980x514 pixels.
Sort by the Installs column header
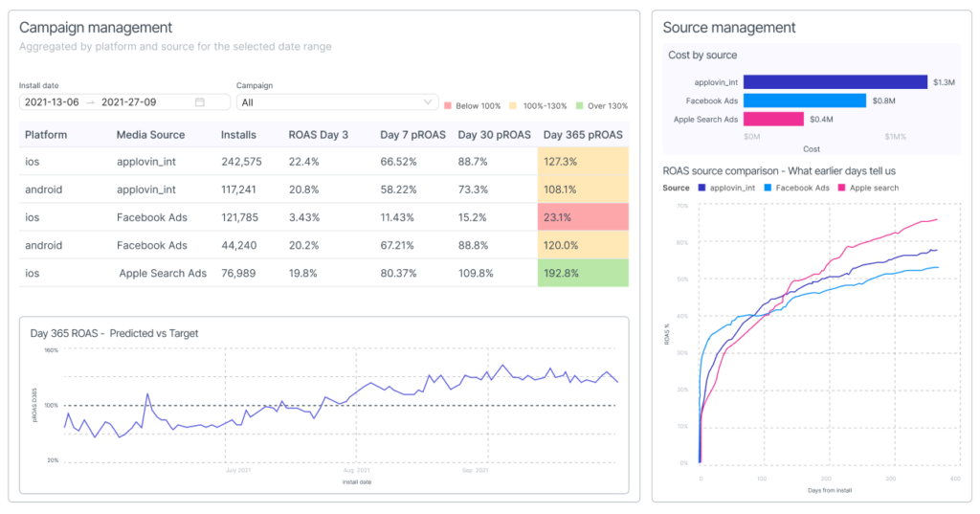pos(238,134)
